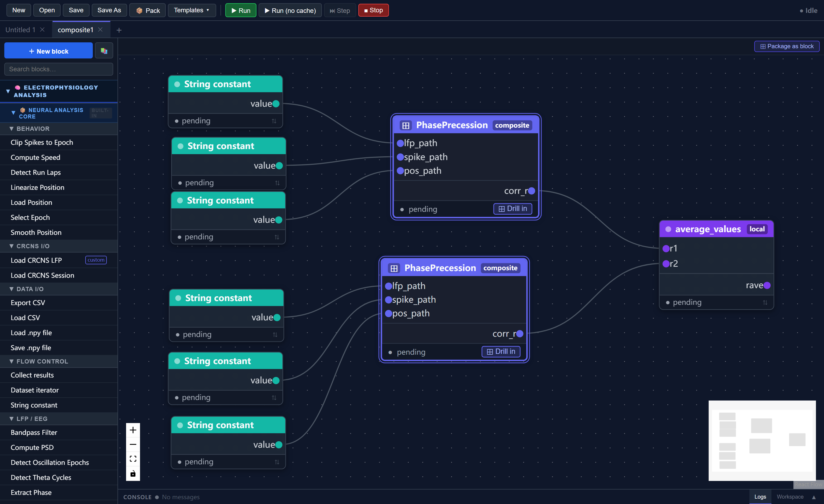
Task: Click the expand arrows on average_values node
Action: point(765,302)
